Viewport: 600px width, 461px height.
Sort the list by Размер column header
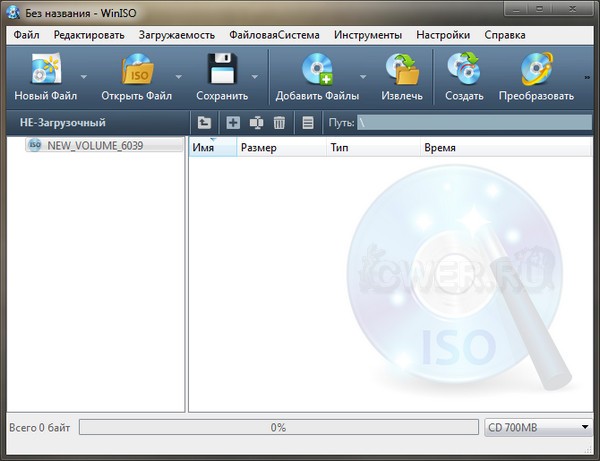pyautogui.click(x=259, y=148)
